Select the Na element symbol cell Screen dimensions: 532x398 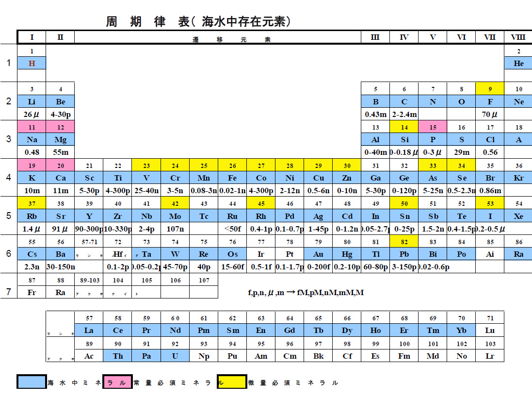[x=32, y=140]
